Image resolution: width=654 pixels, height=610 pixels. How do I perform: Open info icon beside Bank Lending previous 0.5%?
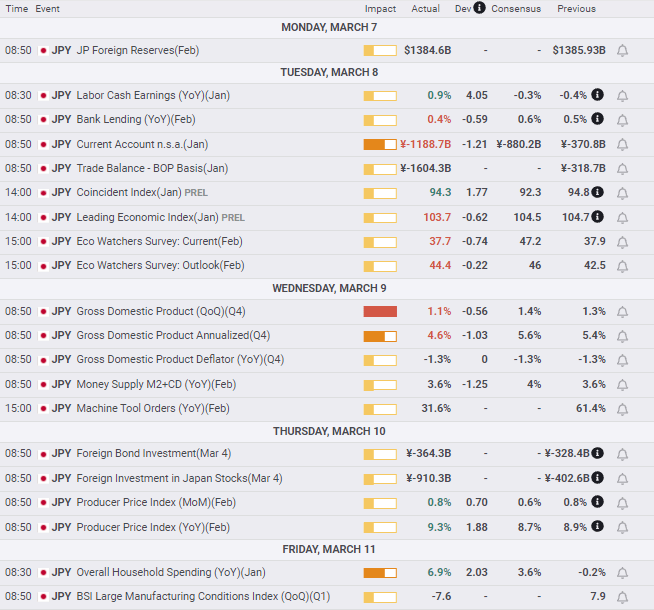[x=597, y=118]
